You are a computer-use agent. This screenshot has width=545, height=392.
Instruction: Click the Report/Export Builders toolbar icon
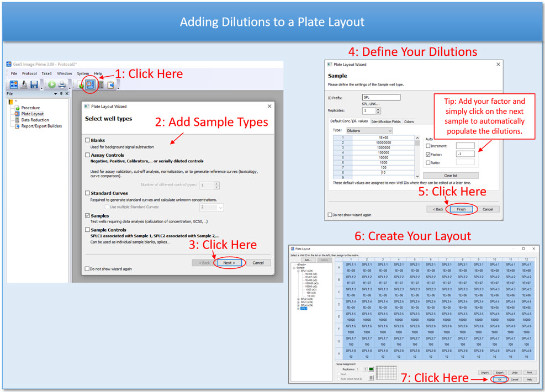click(111, 85)
